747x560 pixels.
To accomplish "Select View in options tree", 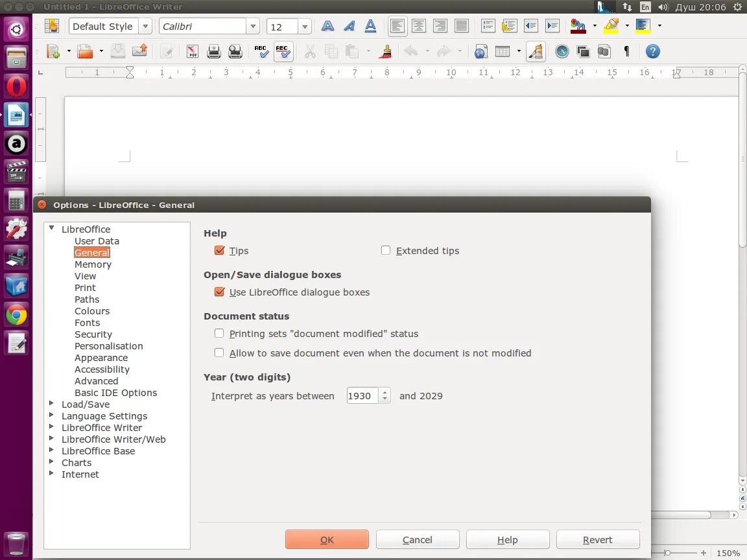I will click(x=86, y=276).
